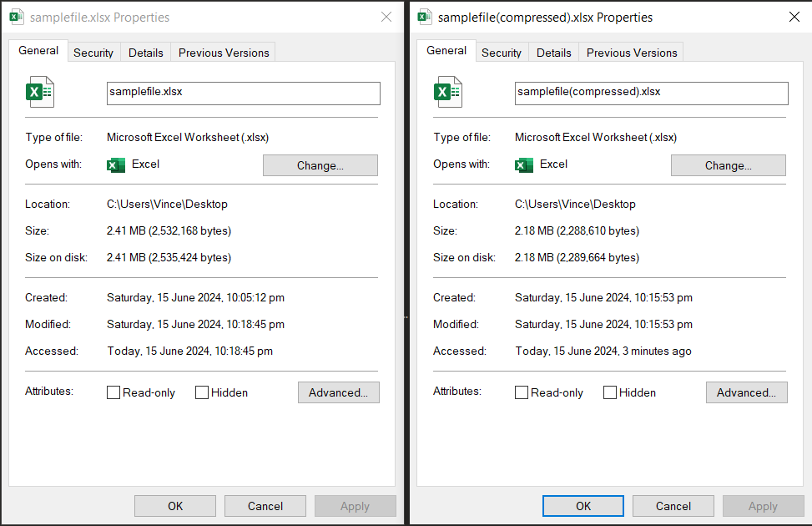View Previous Versions of samplefile.xlsx
This screenshot has height=526, width=812.
223,52
